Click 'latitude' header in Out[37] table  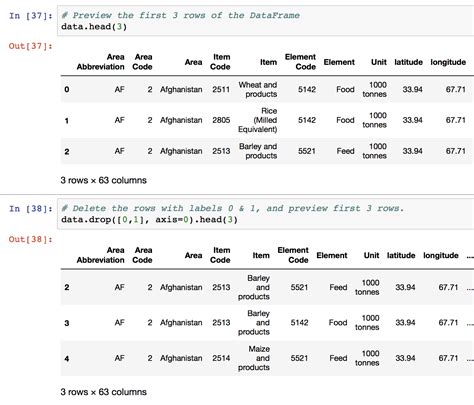(x=408, y=62)
